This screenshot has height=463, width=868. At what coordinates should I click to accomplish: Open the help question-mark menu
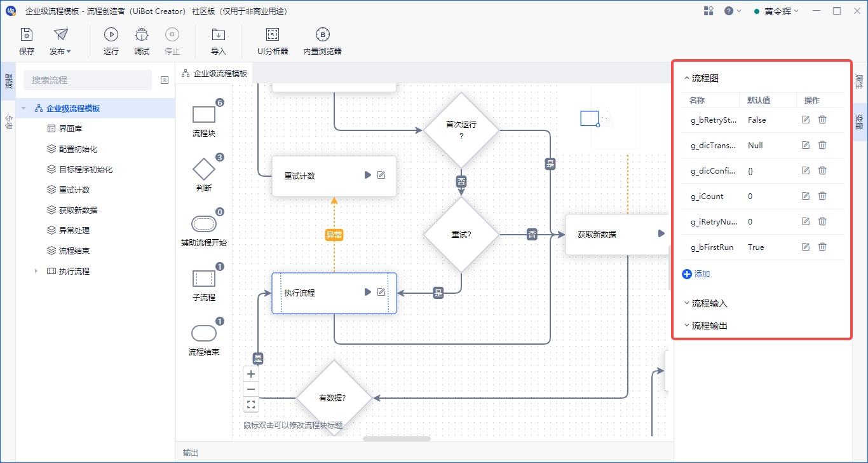coord(733,11)
